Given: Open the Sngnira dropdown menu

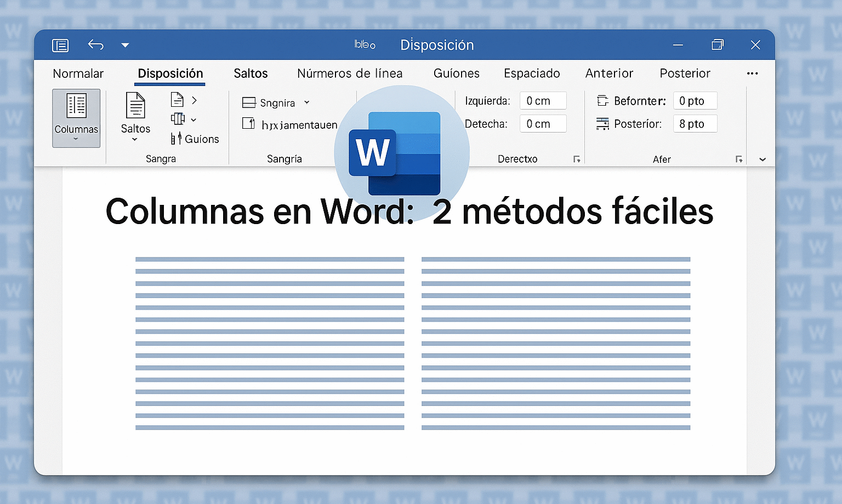Looking at the screenshot, I should (307, 102).
